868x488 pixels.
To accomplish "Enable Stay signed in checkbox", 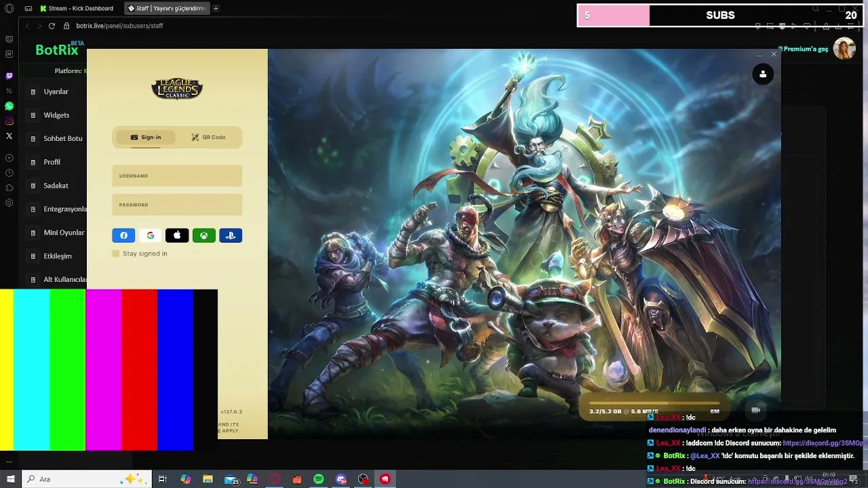I will pos(116,253).
